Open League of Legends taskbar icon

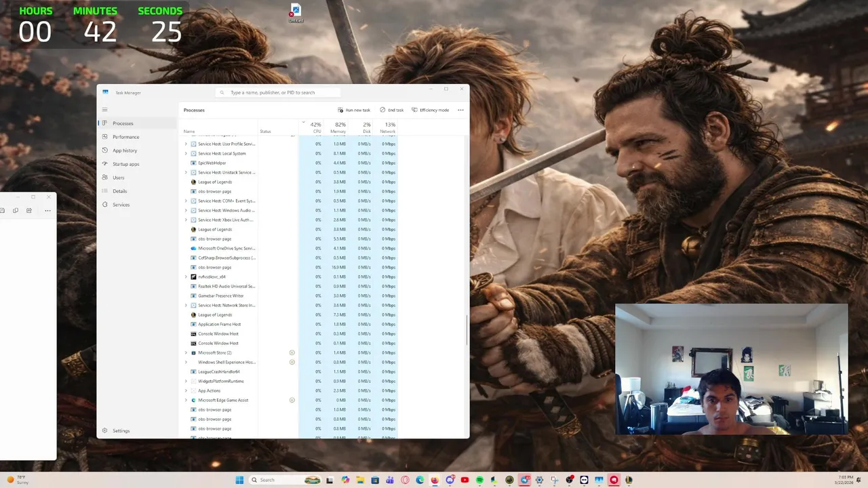[x=629, y=480]
